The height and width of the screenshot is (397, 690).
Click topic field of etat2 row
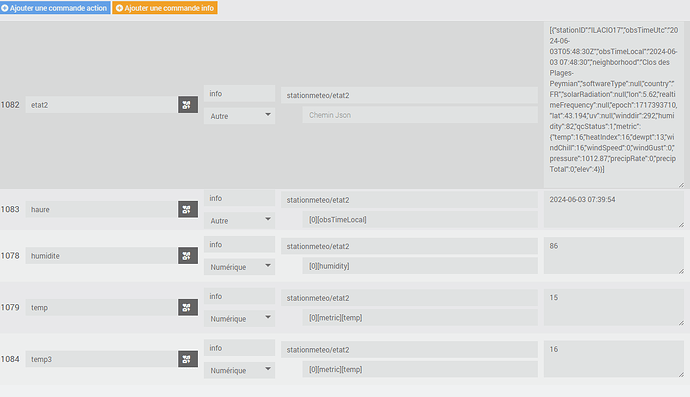coord(409,95)
